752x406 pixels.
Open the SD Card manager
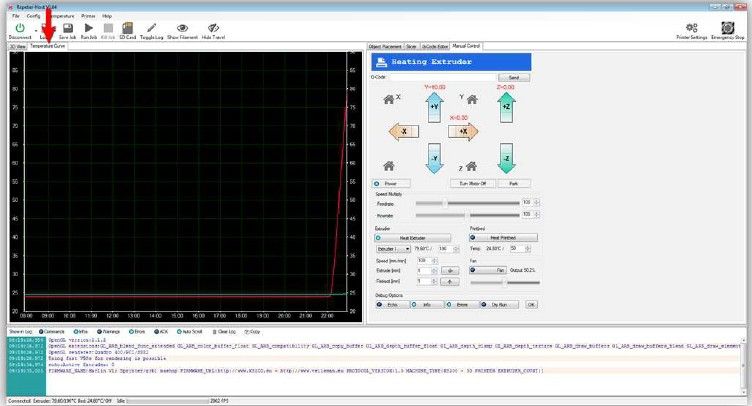127,28
